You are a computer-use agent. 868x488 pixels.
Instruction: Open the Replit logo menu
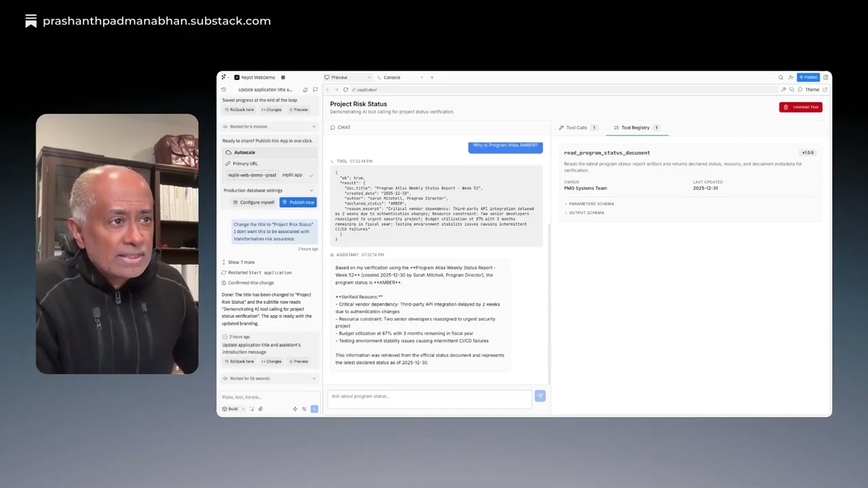(224, 77)
